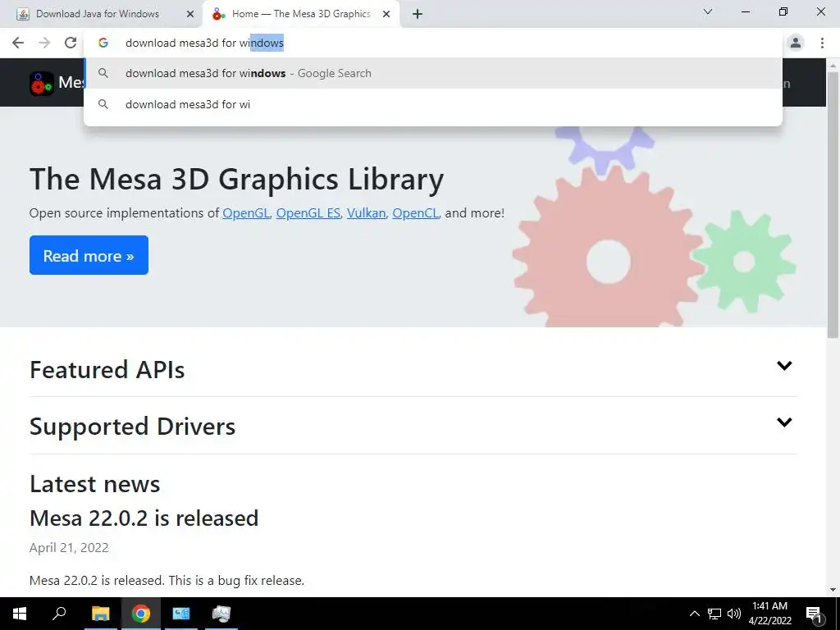Click the volume speaker tray icon
Screen dimensions: 840x630
(734, 614)
